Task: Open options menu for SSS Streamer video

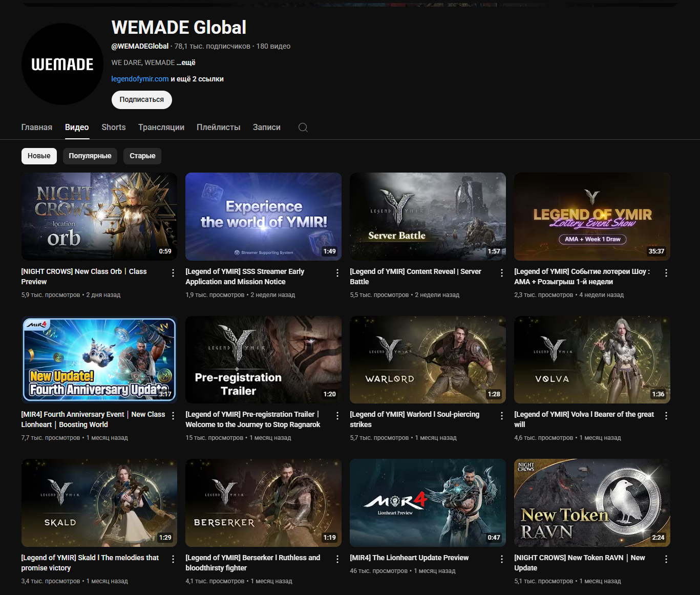Action: click(x=337, y=273)
